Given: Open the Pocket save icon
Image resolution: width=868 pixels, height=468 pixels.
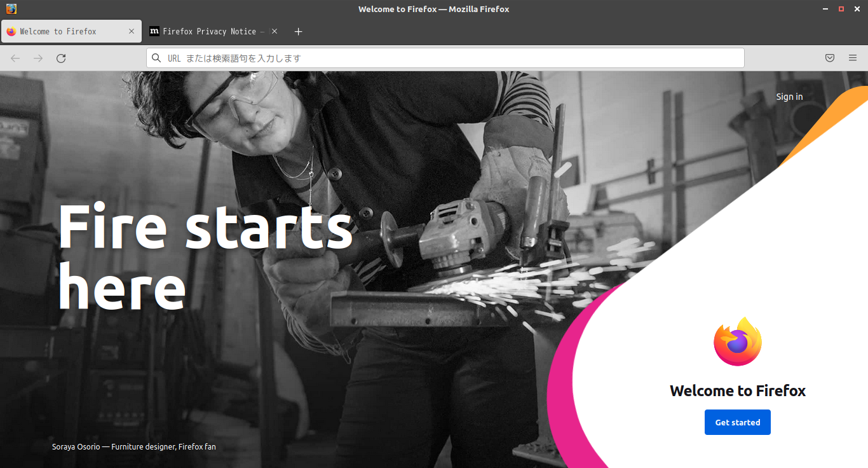Looking at the screenshot, I should [x=830, y=58].
